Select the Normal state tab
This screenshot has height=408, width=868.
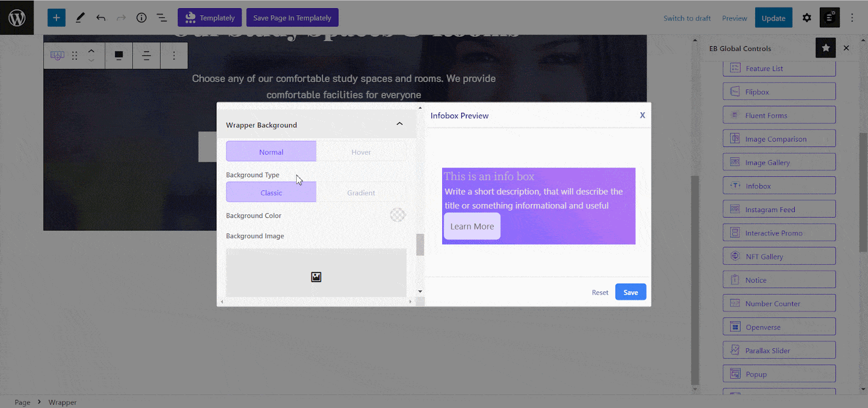[x=271, y=151]
